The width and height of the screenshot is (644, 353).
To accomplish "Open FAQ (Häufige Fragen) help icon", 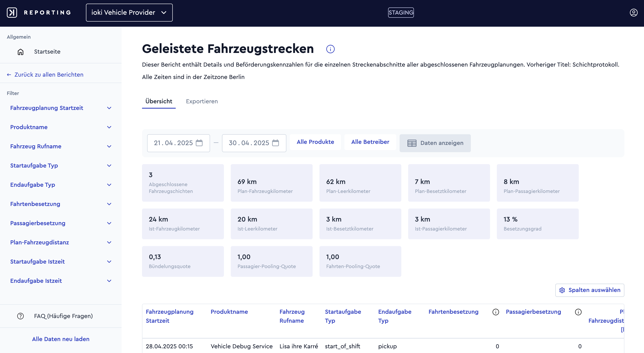I will click(x=20, y=316).
